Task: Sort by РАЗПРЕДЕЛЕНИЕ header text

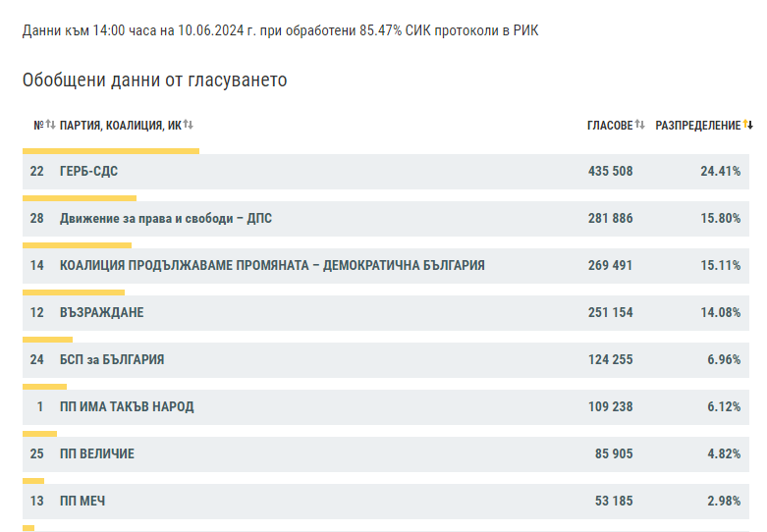Action: [697, 126]
